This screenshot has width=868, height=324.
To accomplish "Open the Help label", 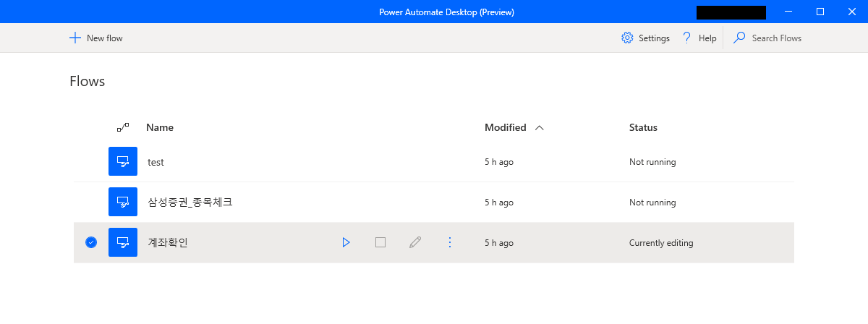I will pos(707,38).
